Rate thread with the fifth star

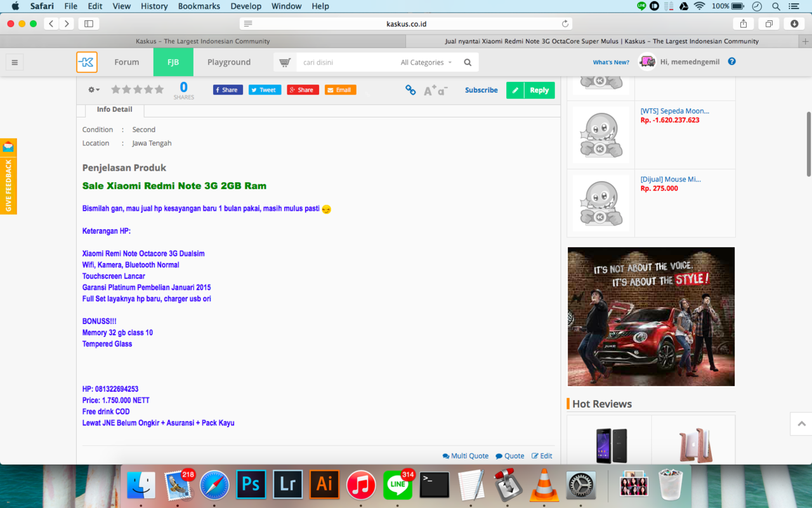click(159, 90)
